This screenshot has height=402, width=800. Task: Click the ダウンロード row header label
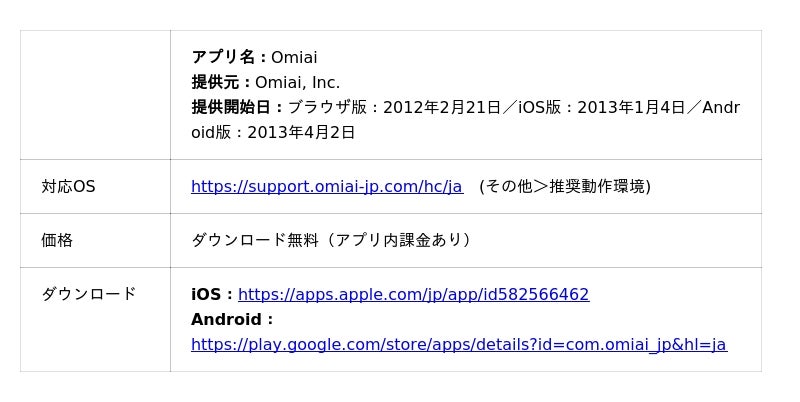click(x=88, y=294)
